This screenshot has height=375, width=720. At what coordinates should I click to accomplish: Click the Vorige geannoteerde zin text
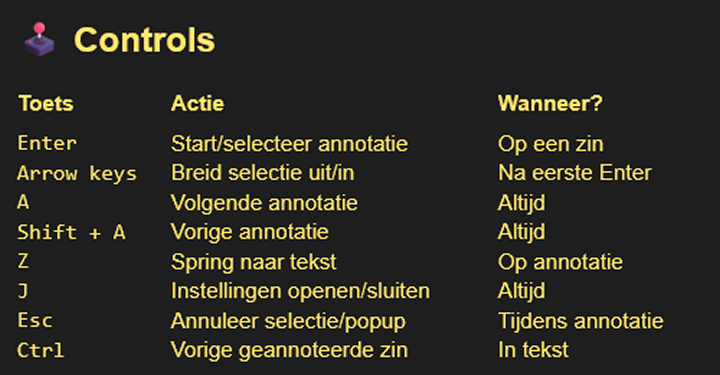(x=289, y=350)
